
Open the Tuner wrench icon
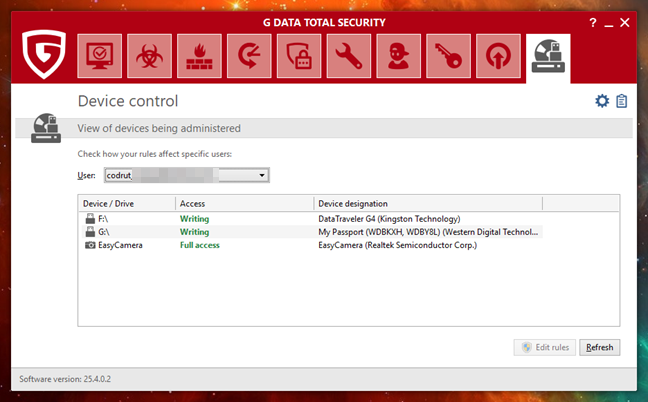click(349, 56)
